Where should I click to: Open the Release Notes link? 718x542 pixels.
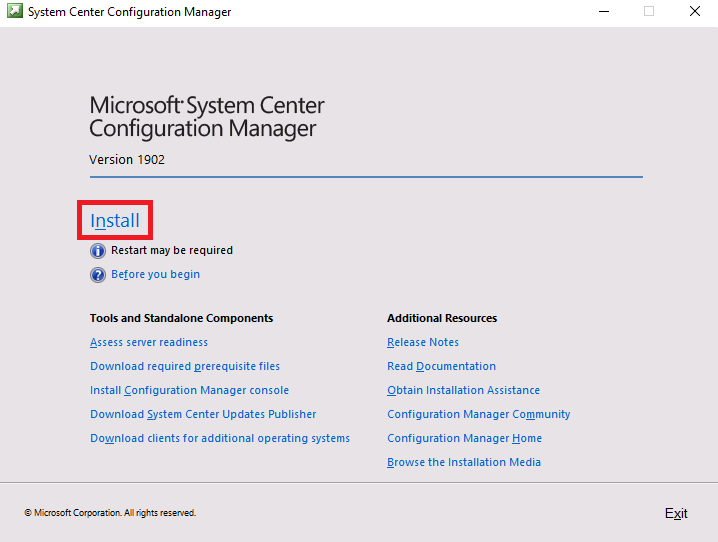[x=423, y=342]
